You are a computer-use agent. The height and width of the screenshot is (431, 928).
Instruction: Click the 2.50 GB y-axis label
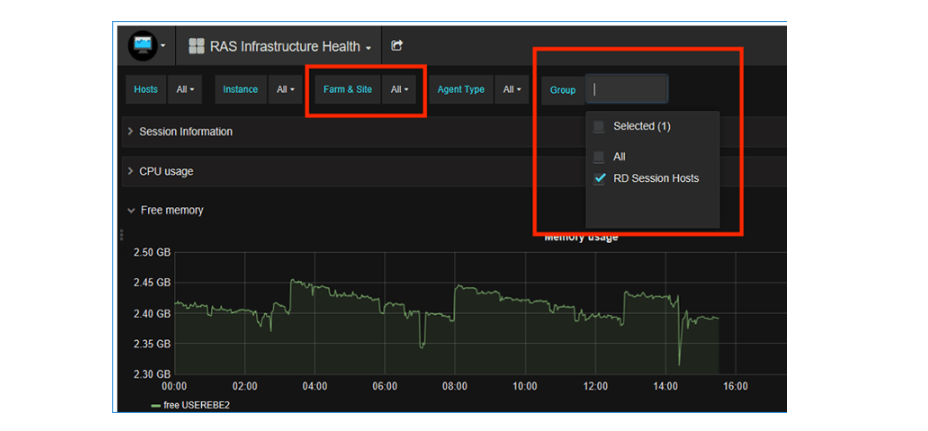tap(152, 252)
